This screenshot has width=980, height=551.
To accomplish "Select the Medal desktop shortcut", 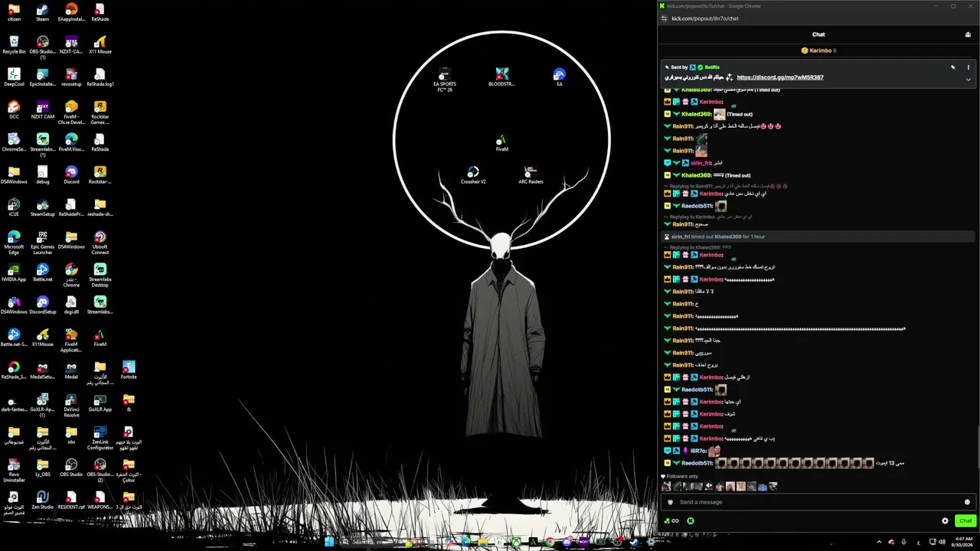I will [x=71, y=370].
